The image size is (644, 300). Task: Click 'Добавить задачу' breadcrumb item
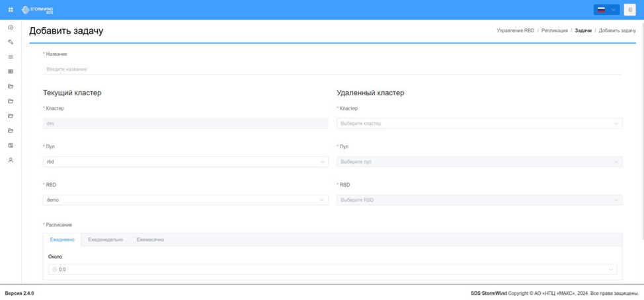(x=618, y=31)
